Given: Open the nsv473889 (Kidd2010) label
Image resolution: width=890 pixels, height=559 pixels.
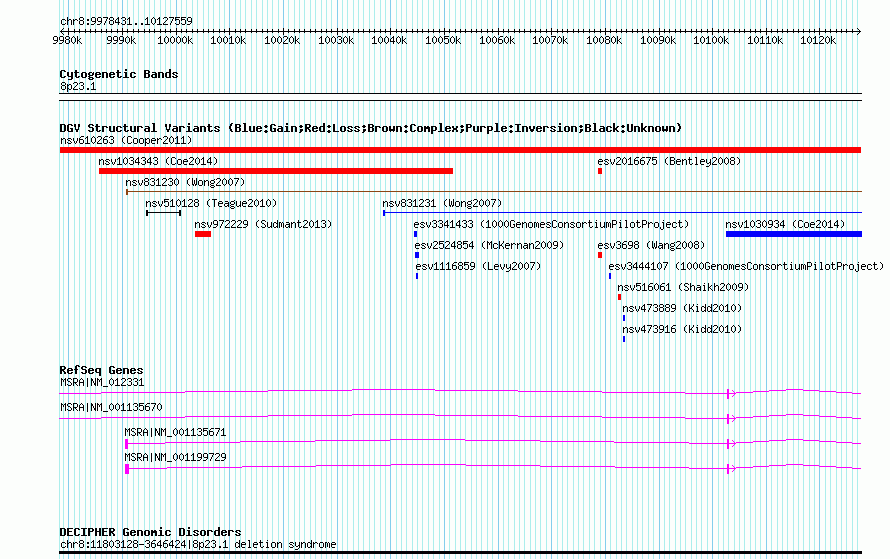Looking at the screenshot, I should point(682,308).
